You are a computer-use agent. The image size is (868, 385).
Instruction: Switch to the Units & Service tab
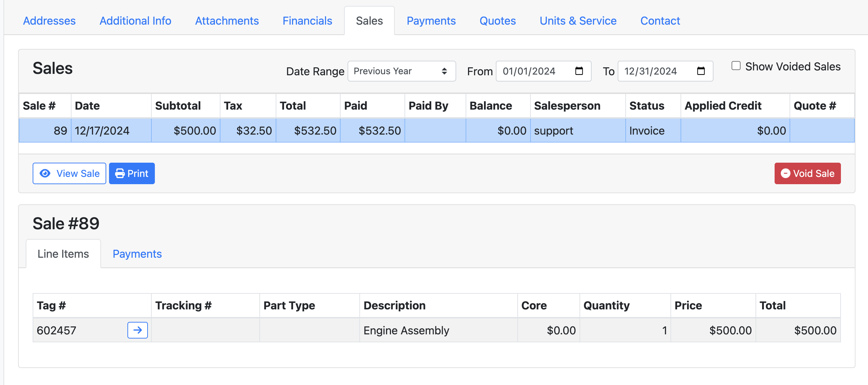[x=578, y=21]
